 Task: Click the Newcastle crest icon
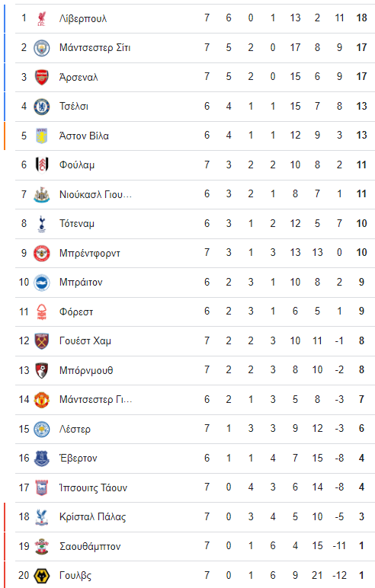(x=42, y=195)
